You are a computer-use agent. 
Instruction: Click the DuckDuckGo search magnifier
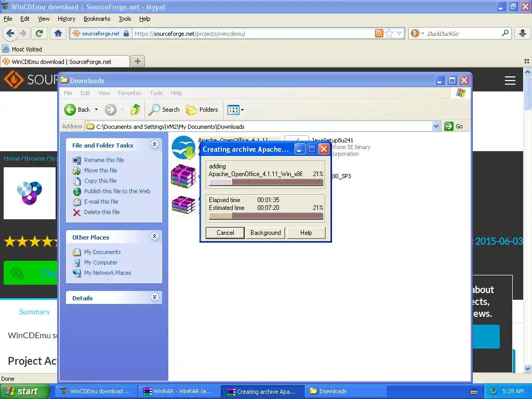coord(505,33)
